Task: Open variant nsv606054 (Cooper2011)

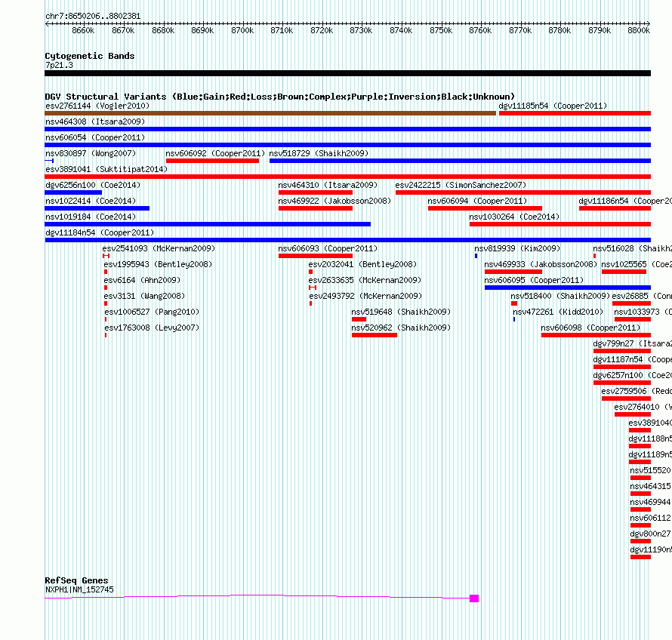Action: tap(347, 145)
